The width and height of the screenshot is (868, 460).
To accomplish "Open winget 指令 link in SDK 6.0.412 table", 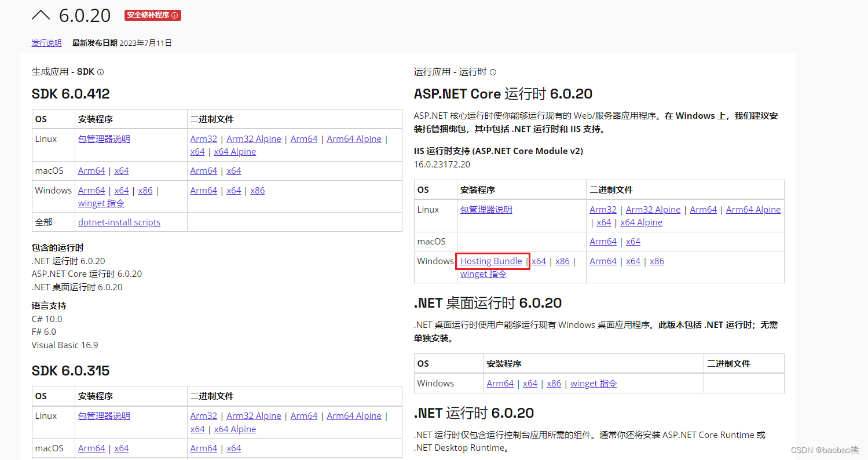I will 101,203.
